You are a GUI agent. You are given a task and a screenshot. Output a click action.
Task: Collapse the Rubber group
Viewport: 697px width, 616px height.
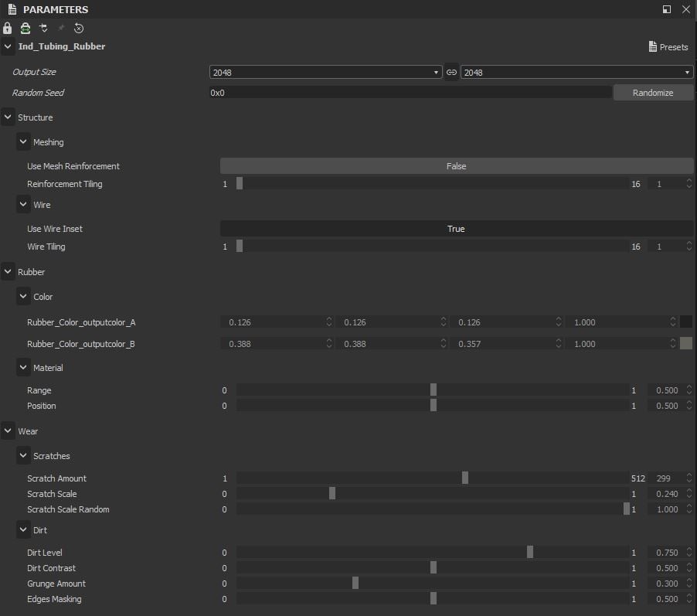click(8, 271)
